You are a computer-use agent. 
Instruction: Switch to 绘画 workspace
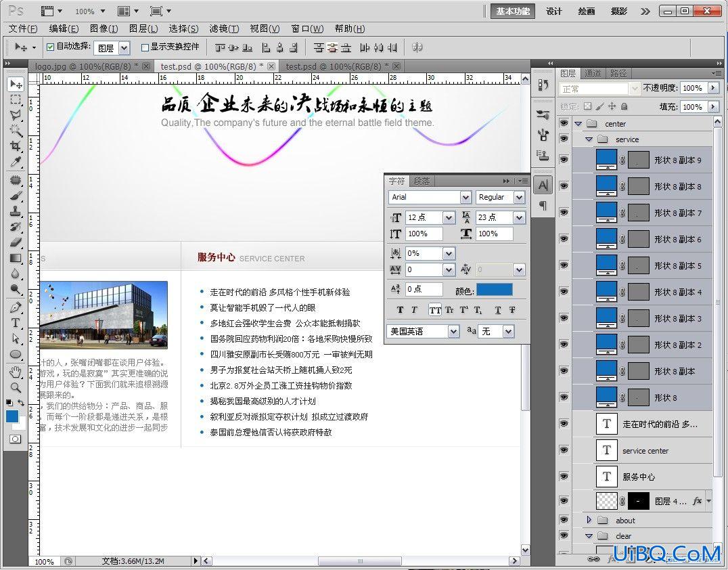(x=587, y=11)
